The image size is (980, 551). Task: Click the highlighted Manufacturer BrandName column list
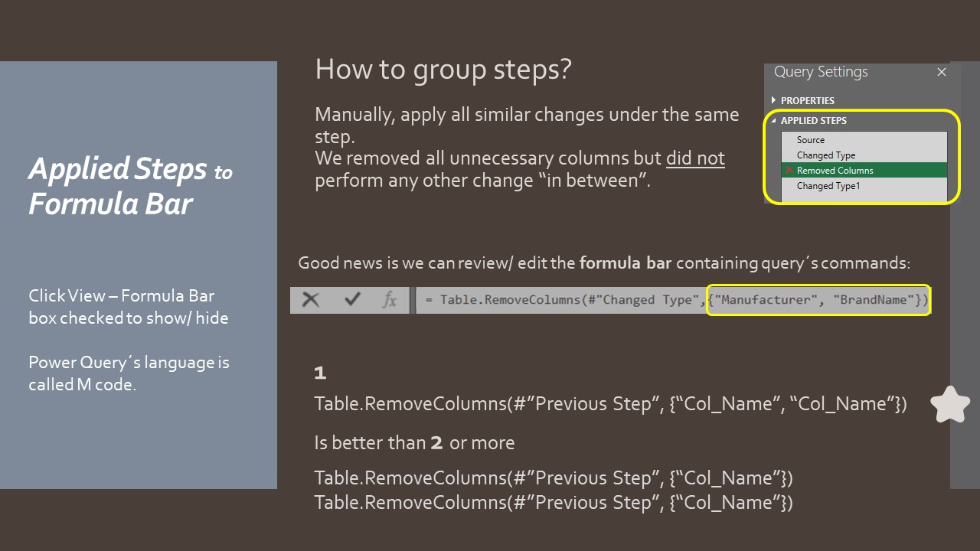click(817, 300)
